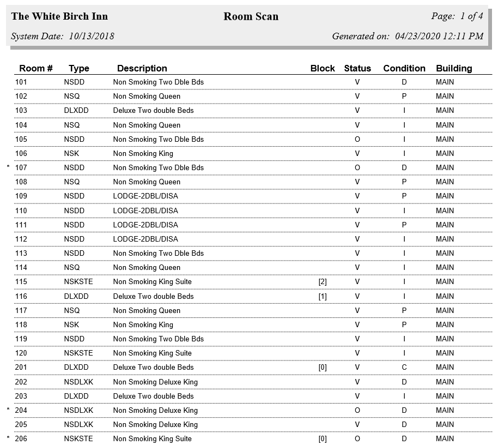Select room number 101

(x=21, y=82)
